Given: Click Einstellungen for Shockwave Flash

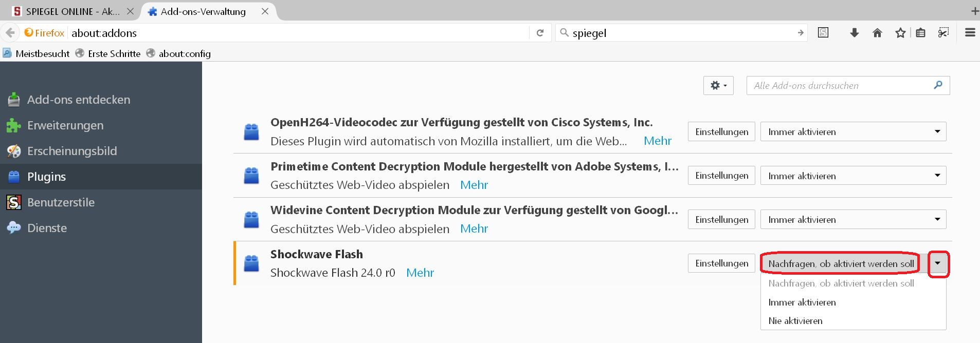Looking at the screenshot, I should (x=721, y=263).
